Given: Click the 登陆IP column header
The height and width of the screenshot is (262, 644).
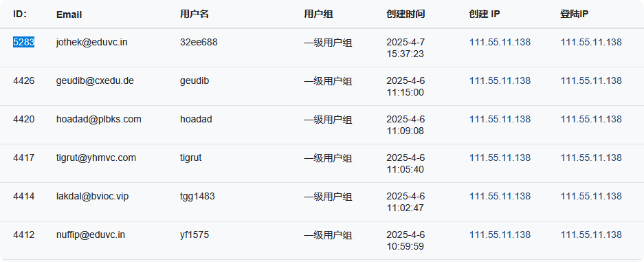Looking at the screenshot, I should [574, 14].
